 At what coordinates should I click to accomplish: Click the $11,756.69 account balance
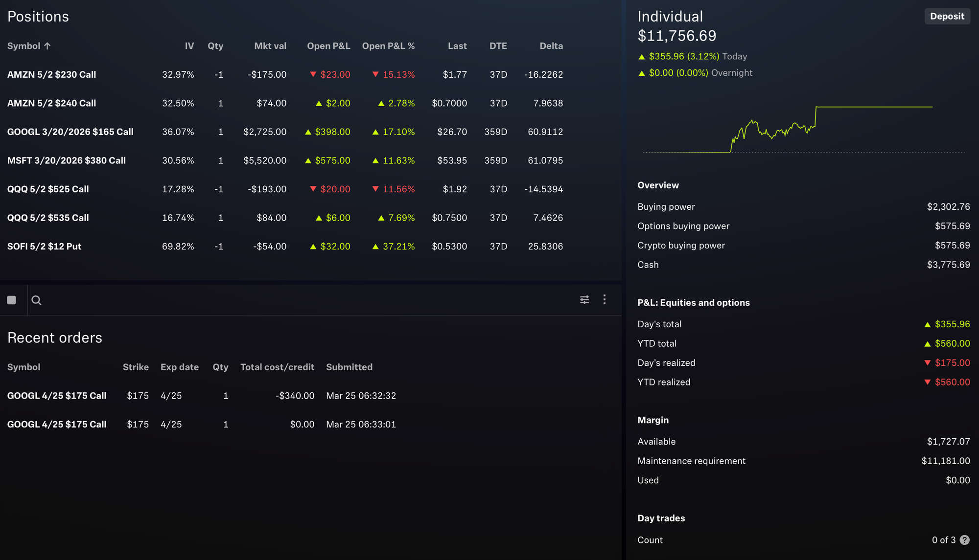coord(677,36)
